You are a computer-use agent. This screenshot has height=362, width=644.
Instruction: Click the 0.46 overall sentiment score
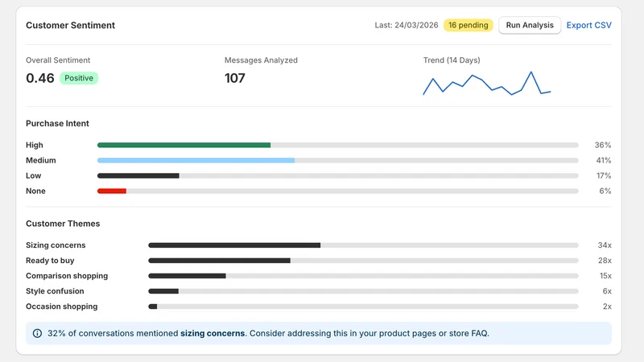(39, 78)
